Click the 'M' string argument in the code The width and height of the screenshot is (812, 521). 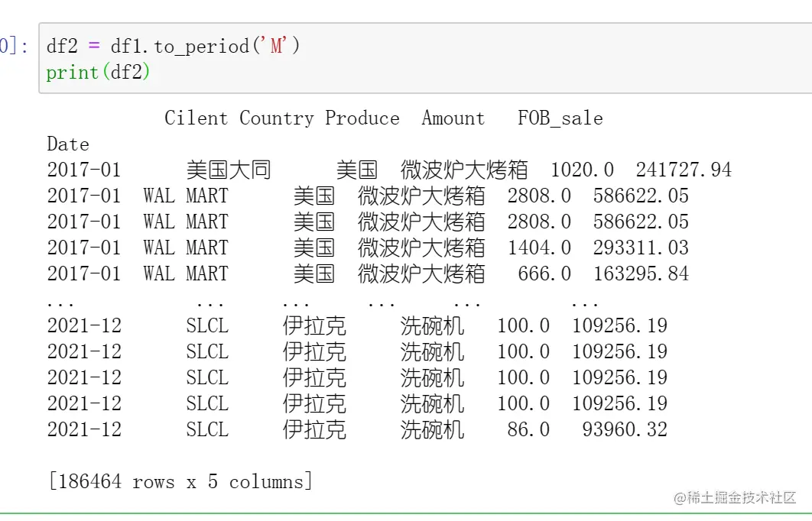tap(276, 46)
